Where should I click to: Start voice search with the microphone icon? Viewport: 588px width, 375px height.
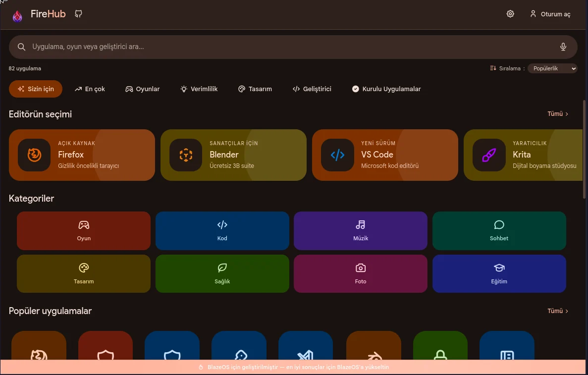coord(563,47)
